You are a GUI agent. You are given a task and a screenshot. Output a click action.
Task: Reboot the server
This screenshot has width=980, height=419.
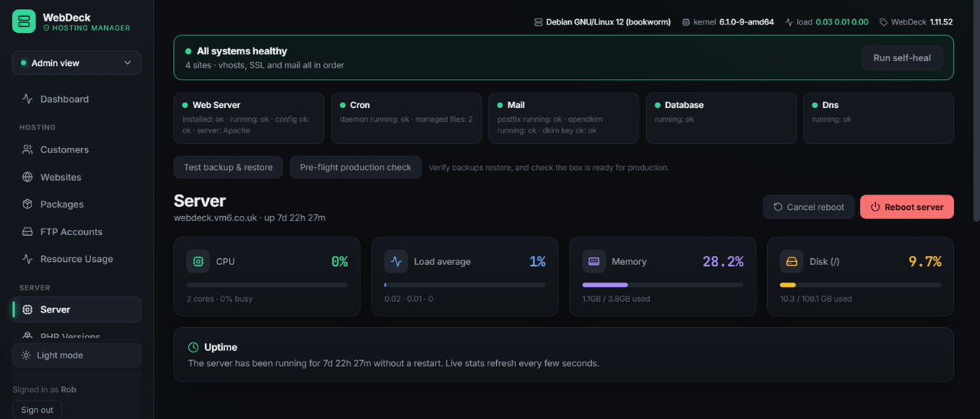tap(906, 207)
